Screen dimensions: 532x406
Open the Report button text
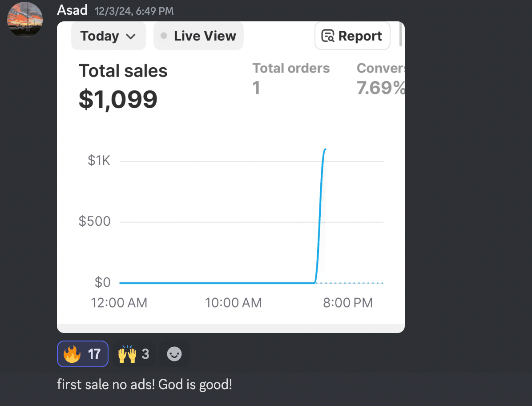tap(360, 36)
